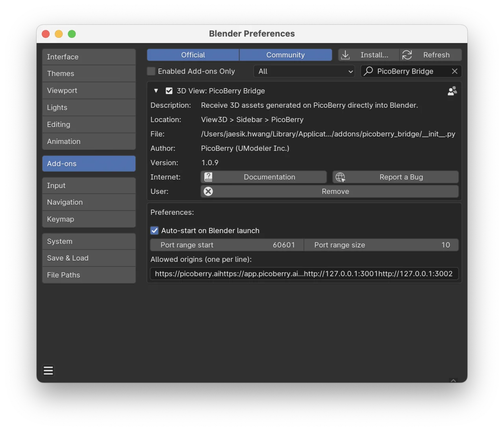
Task: Open the hamburger menu for preferences
Action: coord(48,371)
